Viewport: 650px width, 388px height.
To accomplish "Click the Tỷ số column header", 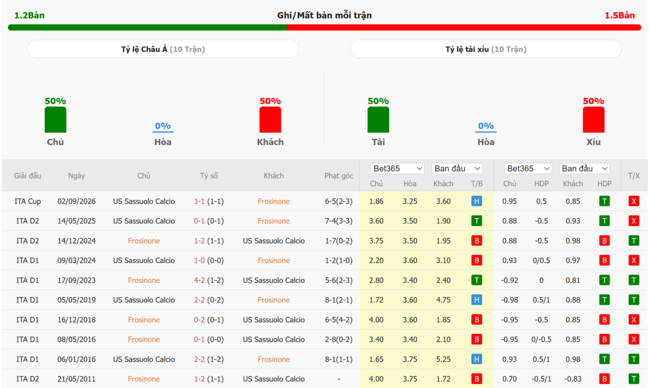I will pos(209,176).
